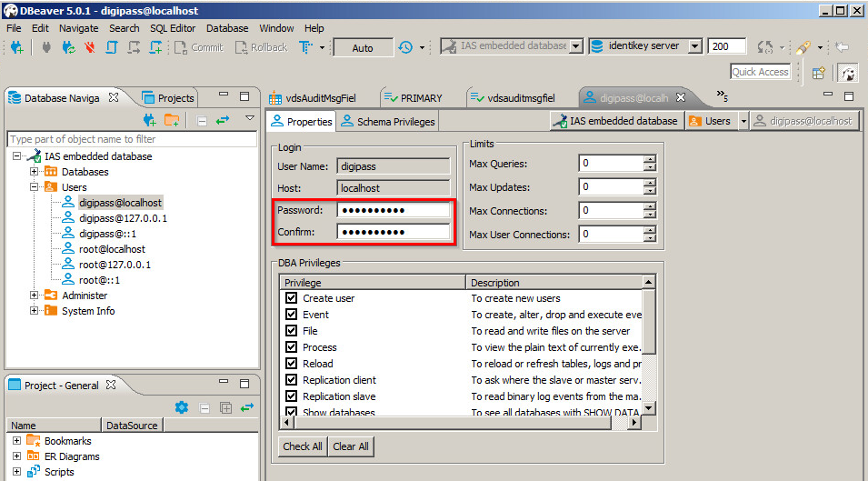This screenshot has height=481, width=868.
Task: Click the red Disconnect plug icon
Action: click(90, 47)
